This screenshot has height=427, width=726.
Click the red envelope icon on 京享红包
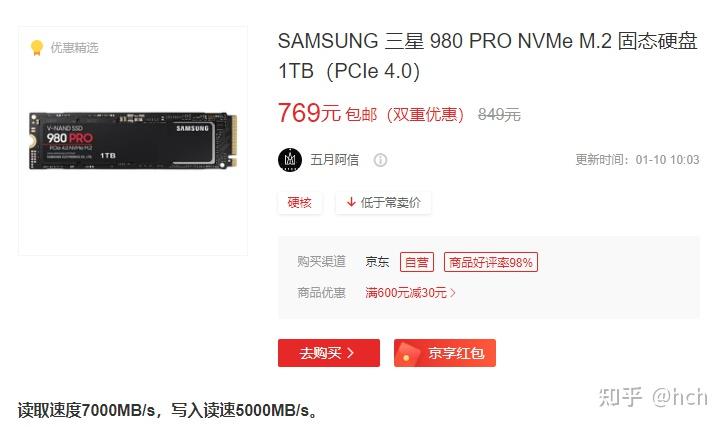(406, 353)
